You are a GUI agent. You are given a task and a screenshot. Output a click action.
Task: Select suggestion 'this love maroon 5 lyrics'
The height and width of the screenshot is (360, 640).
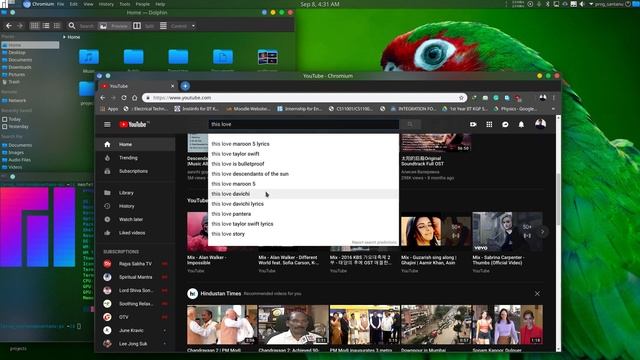click(x=303, y=144)
